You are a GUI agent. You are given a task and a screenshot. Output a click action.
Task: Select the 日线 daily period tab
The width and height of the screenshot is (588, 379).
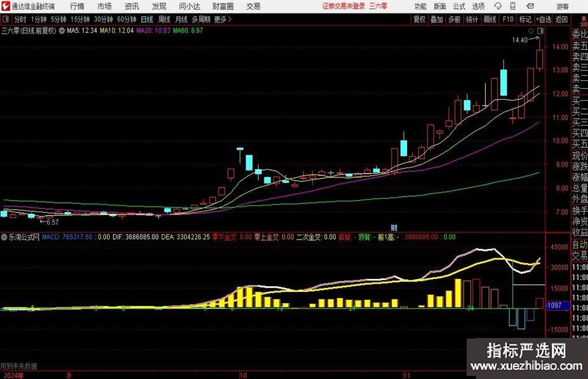[147, 19]
